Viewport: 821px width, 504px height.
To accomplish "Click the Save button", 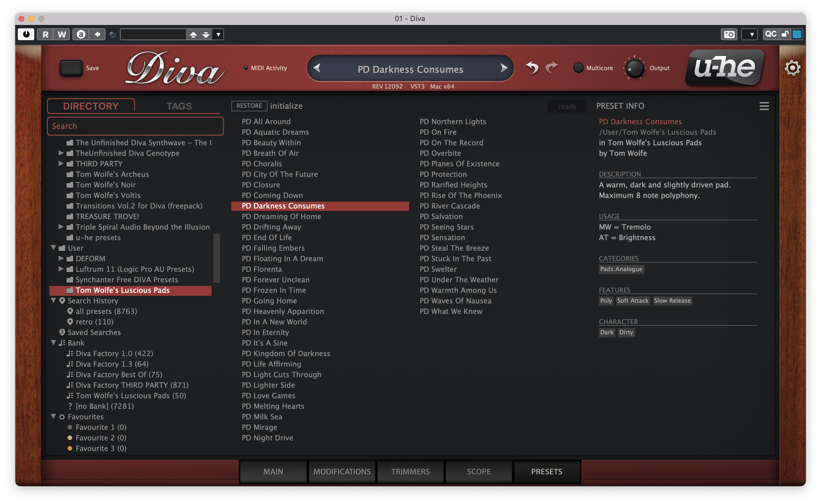I will coord(71,68).
